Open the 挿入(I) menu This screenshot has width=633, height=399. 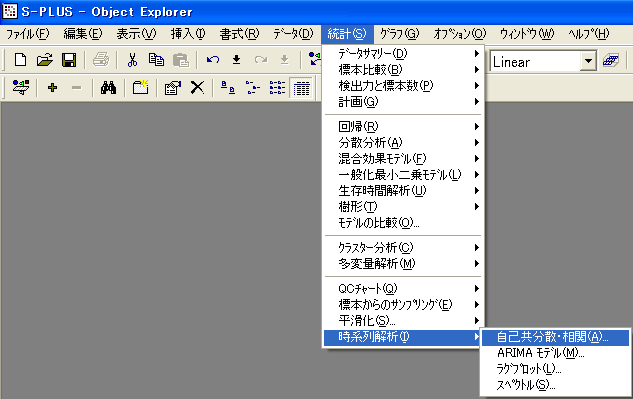[x=188, y=34]
